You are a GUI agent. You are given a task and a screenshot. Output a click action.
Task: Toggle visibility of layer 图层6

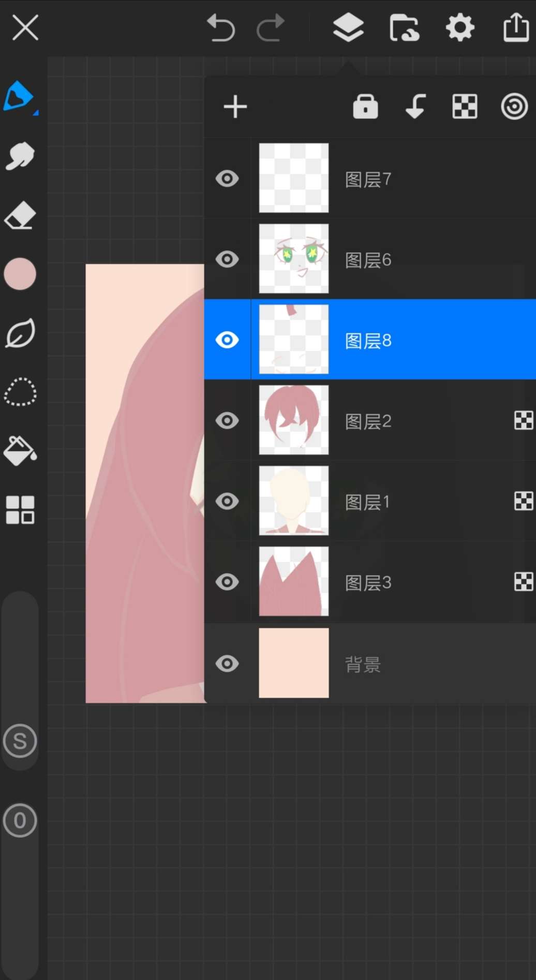point(227,259)
